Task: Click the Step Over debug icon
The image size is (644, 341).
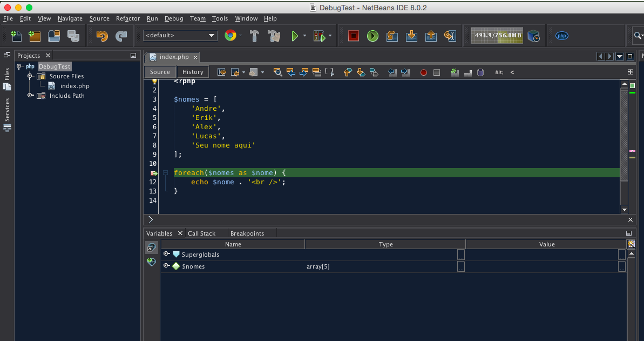Action: click(x=392, y=36)
